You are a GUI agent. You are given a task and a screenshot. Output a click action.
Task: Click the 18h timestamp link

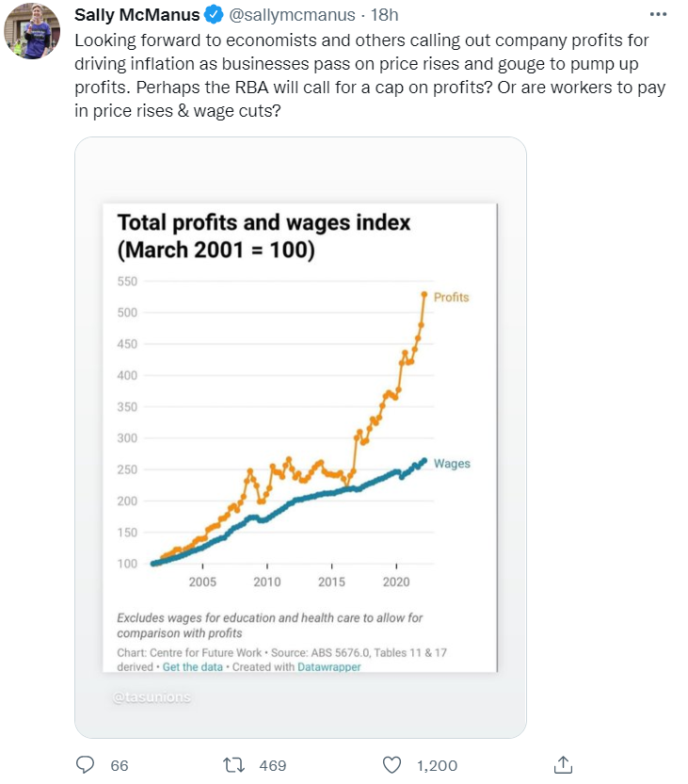384,15
